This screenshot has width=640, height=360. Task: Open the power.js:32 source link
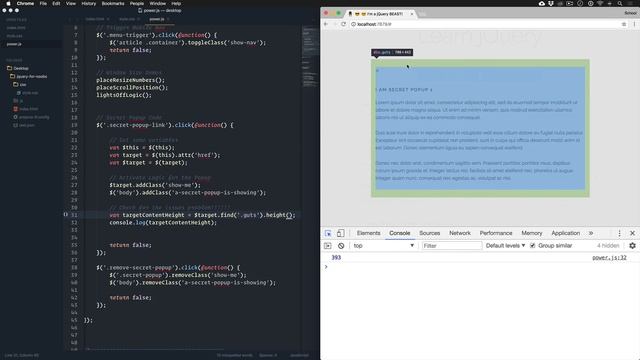(x=609, y=258)
